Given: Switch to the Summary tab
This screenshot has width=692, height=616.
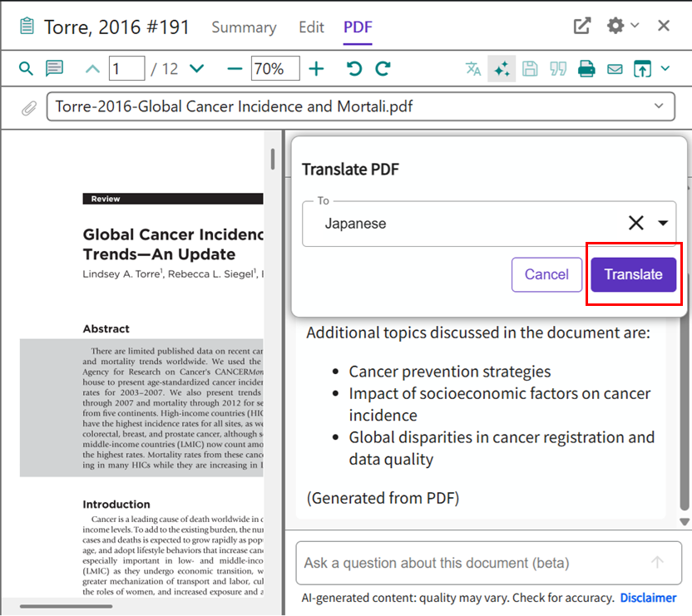Looking at the screenshot, I should tap(244, 27).
